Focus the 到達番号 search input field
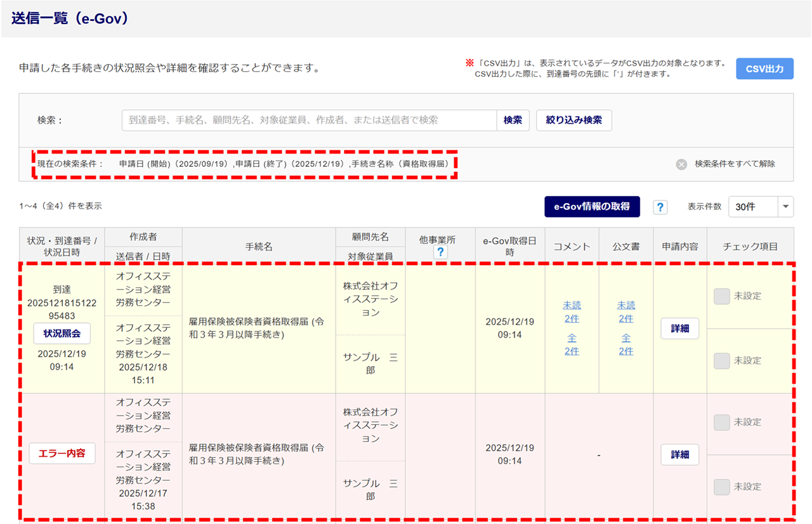This screenshot has width=812, height=524. point(309,120)
